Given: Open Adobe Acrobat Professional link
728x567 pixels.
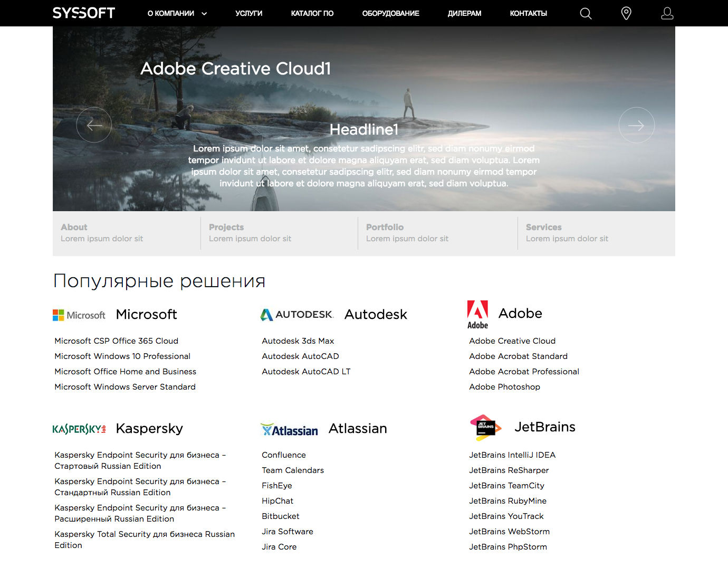Looking at the screenshot, I should click(x=524, y=372).
